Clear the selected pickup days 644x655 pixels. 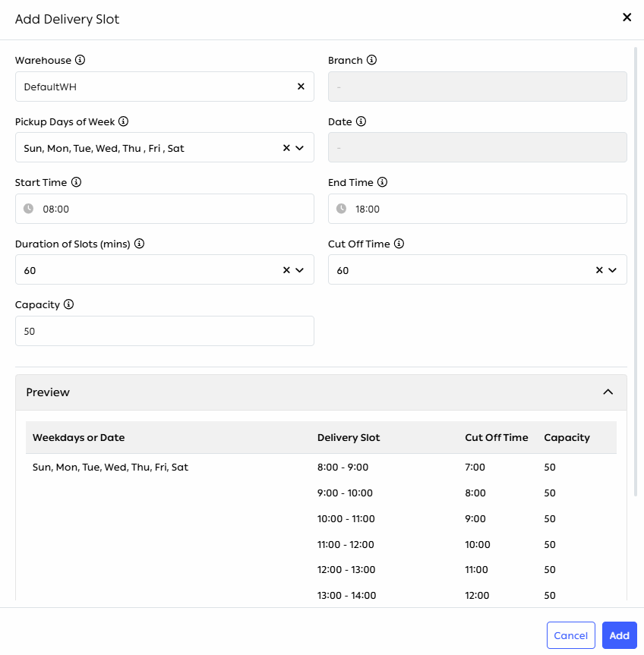286,148
